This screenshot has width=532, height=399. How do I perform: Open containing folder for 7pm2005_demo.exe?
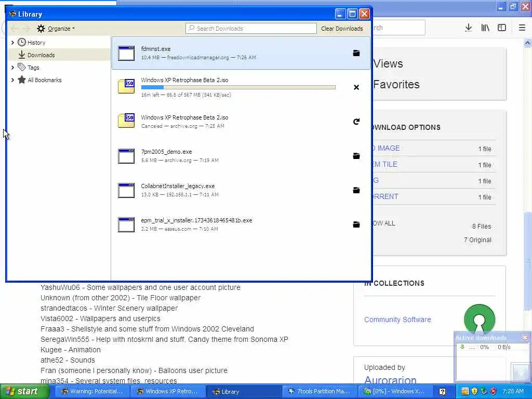click(x=356, y=156)
